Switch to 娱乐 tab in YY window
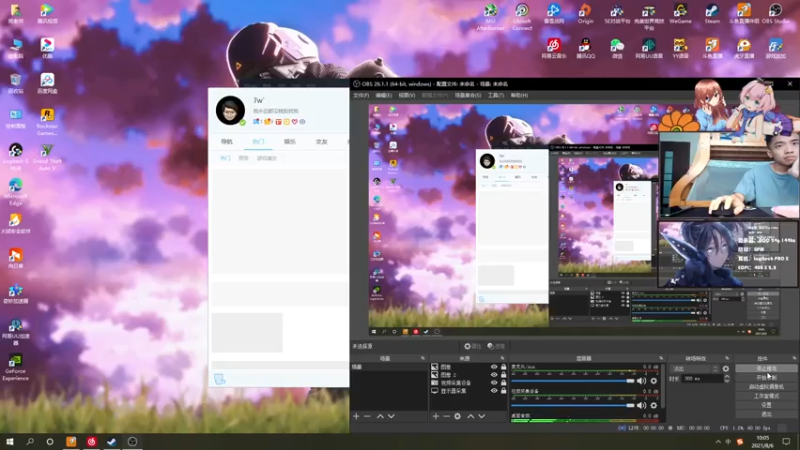This screenshot has height=450, width=800. click(290, 141)
